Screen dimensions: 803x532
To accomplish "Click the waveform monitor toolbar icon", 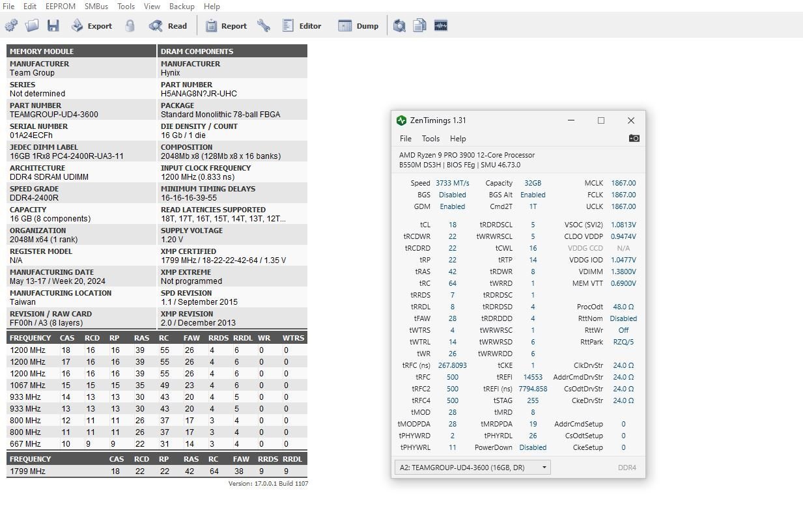I will click(x=441, y=26).
